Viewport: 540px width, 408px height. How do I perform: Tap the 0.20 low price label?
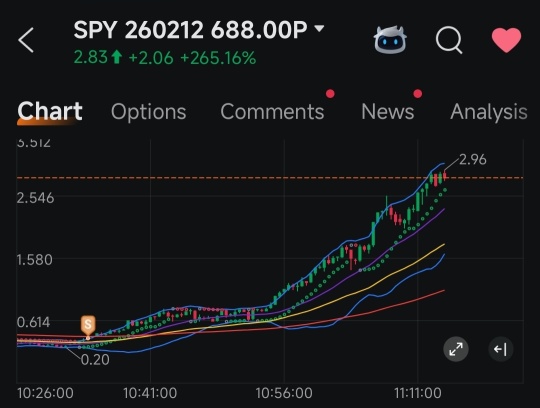(x=95, y=360)
